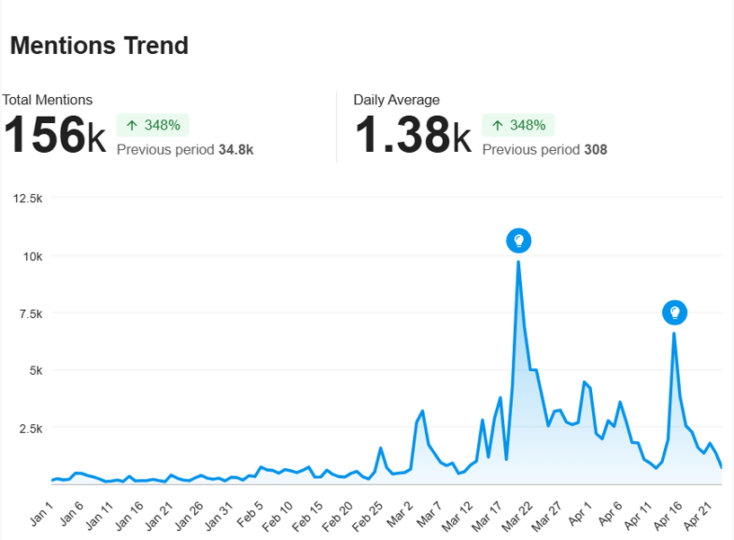The width and height of the screenshot is (734, 540).
Task: Click the up arrow in Total Mentions badge
Action: coord(132,126)
